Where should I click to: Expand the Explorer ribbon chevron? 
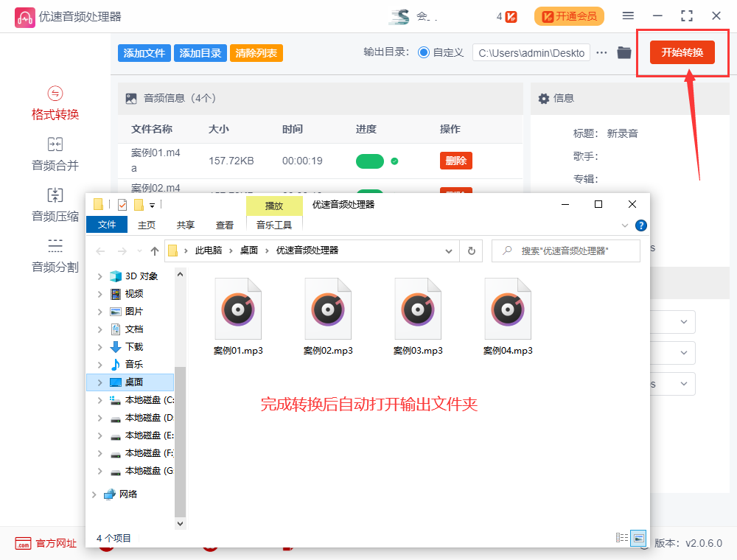pos(625,225)
